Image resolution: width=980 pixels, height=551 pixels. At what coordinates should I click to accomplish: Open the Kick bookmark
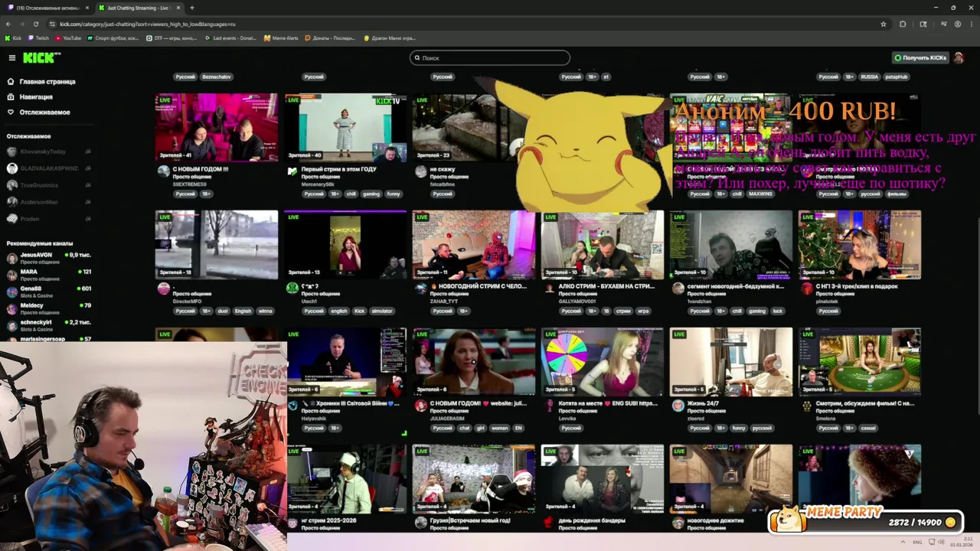(13, 38)
